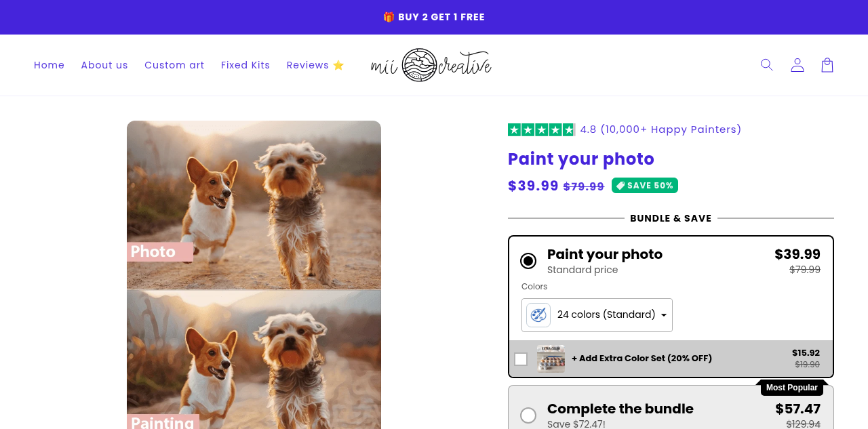This screenshot has width=868, height=429.
Task: Click the corgi Photo product image
Action: click(x=254, y=205)
